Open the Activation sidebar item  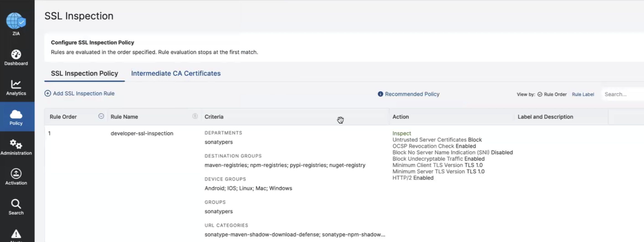coord(16,177)
